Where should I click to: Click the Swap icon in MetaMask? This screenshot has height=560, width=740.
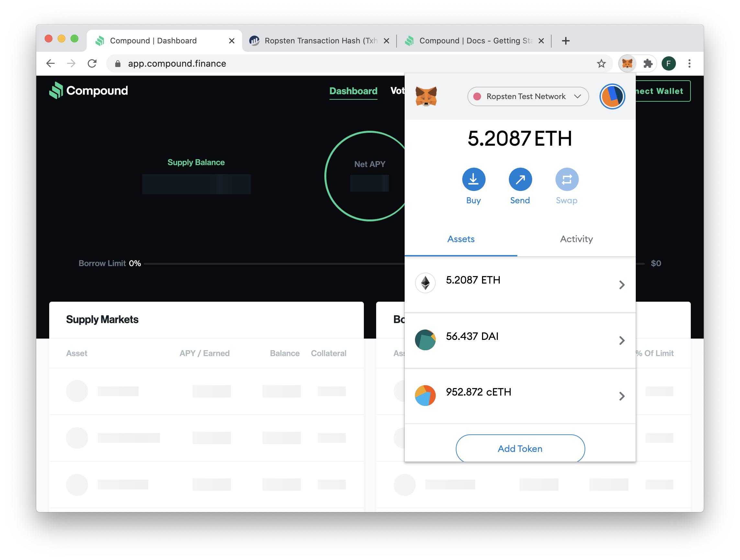tap(566, 179)
